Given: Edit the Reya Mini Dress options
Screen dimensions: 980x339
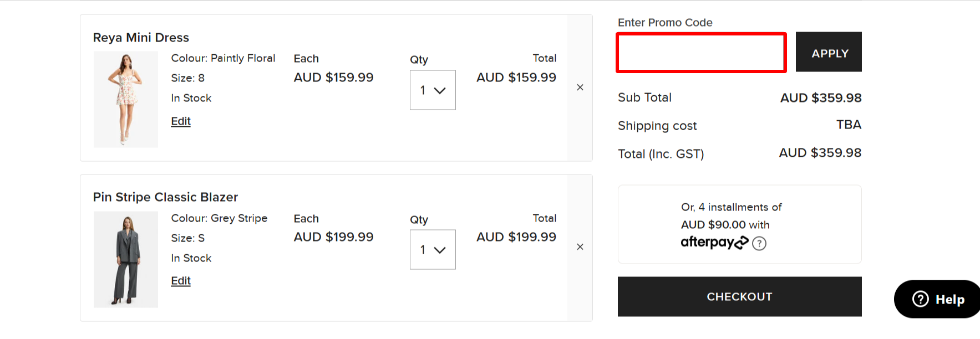Looking at the screenshot, I should point(180,121).
